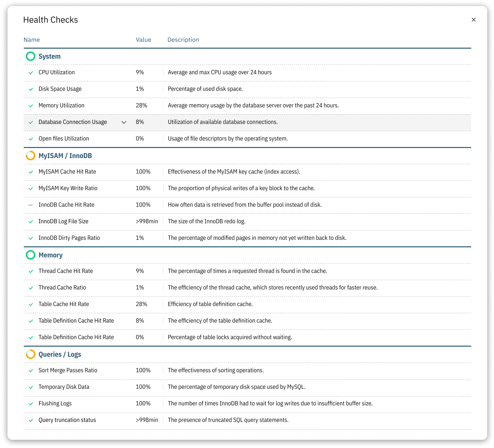Click the Name column header
This screenshot has height=448, width=494.
coord(32,40)
